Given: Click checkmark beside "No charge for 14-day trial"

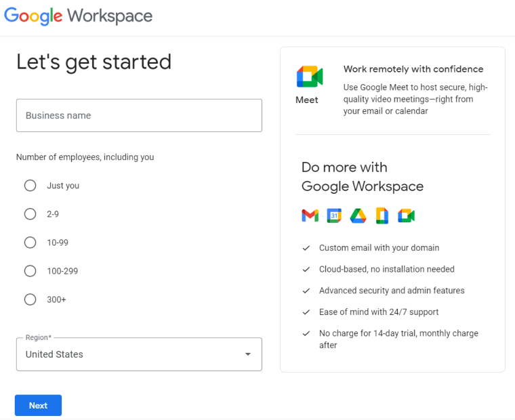Looking at the screenshot, I should point(306,333).
